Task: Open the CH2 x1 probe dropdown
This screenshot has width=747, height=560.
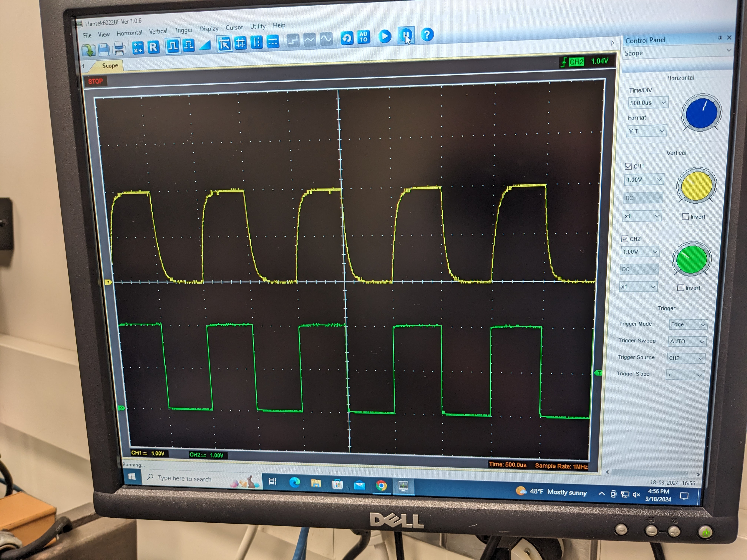Action: click(638, 287)
